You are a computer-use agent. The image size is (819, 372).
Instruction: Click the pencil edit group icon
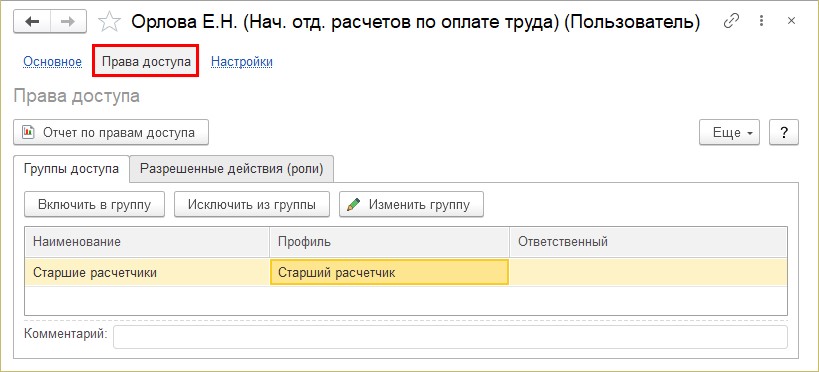click(354, 204)
